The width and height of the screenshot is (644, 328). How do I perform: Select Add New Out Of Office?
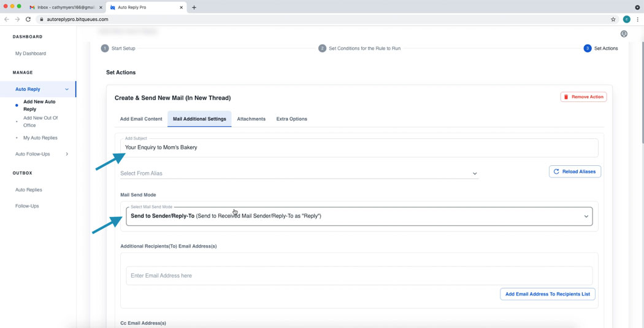coord(40,122)
